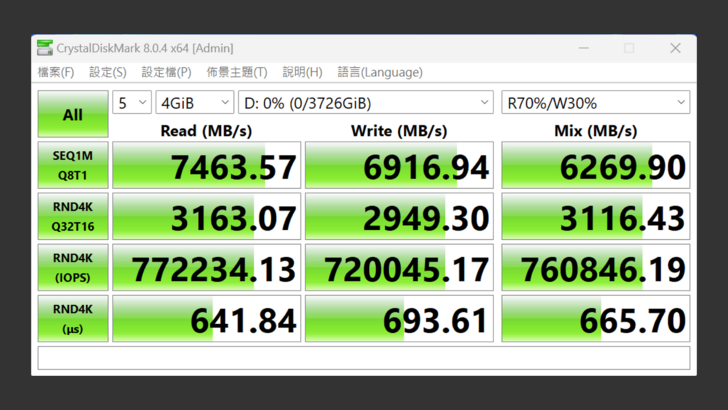Open the 語言(Language) menu
728x410 pixels.
(x=380, y=72)
